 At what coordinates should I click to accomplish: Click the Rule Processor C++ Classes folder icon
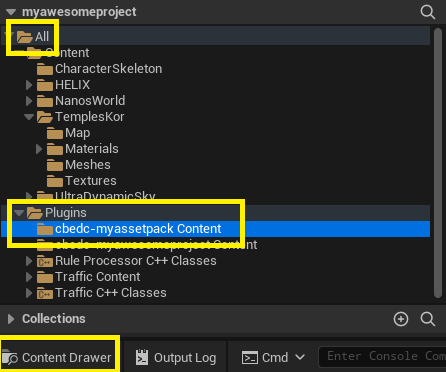click(45, 261)
